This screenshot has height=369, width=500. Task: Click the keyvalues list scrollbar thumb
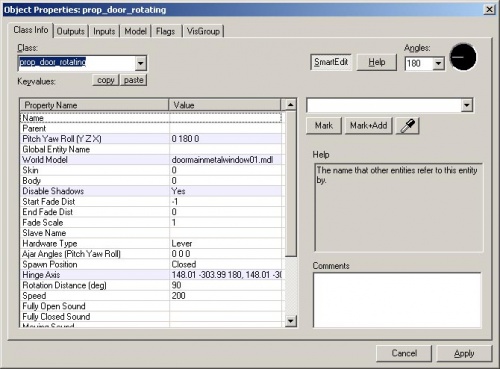(x=291, y=183)
